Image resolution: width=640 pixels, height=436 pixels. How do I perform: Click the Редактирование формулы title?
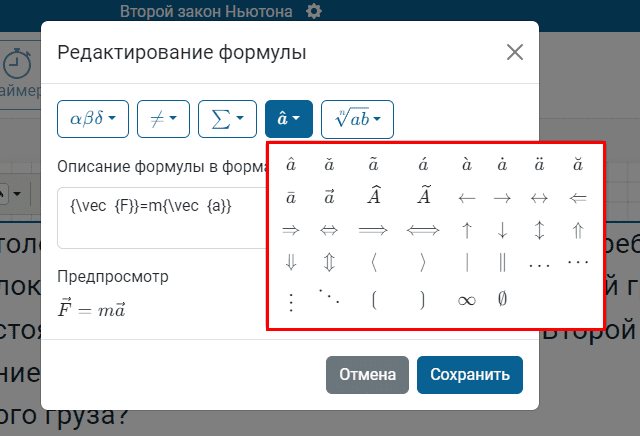tap(182, 53)
